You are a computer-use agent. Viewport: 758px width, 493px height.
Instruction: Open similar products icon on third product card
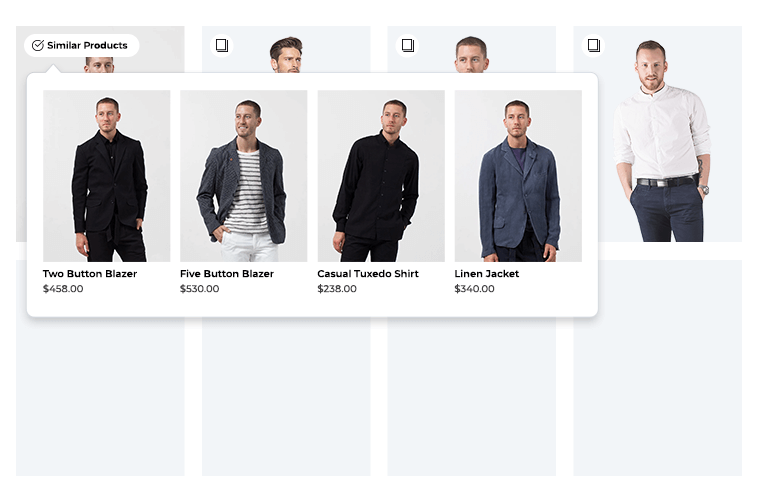(408, 45)
